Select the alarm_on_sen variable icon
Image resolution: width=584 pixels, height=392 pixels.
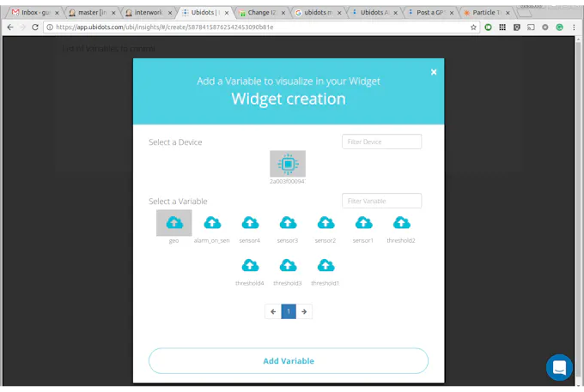coord(212,223)
